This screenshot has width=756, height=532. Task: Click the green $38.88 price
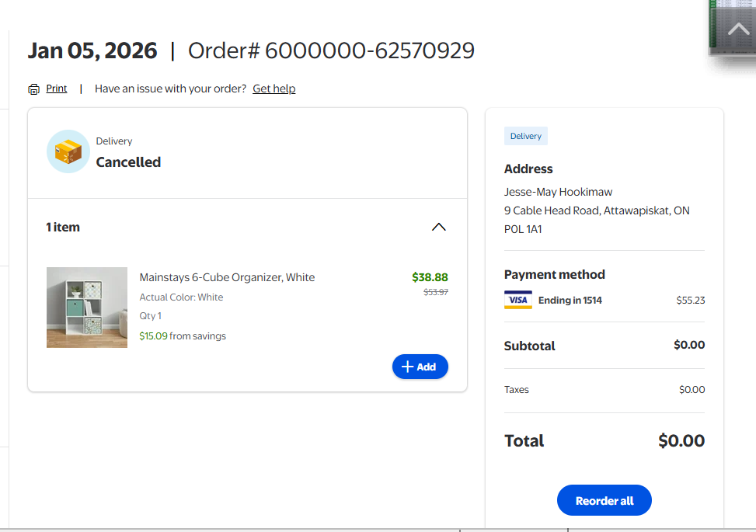430,277
